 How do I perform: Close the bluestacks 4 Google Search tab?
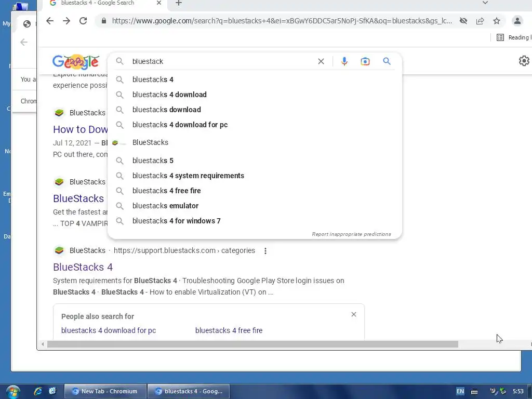tap(159, 3)
